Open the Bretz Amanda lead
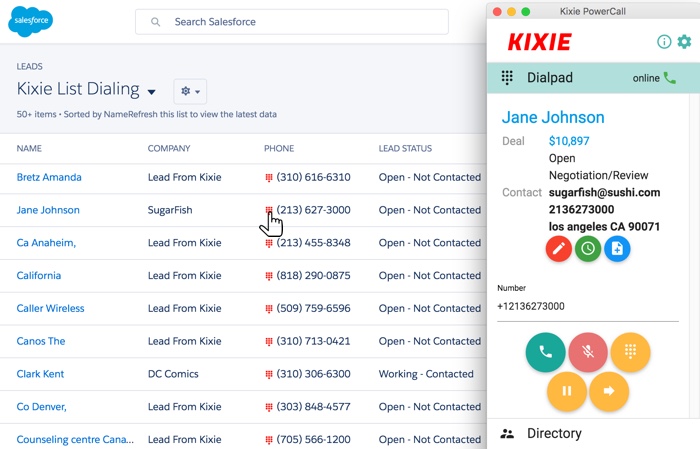Image resolution: width=700 pixels, height=449 pixels. pos(49,177)
